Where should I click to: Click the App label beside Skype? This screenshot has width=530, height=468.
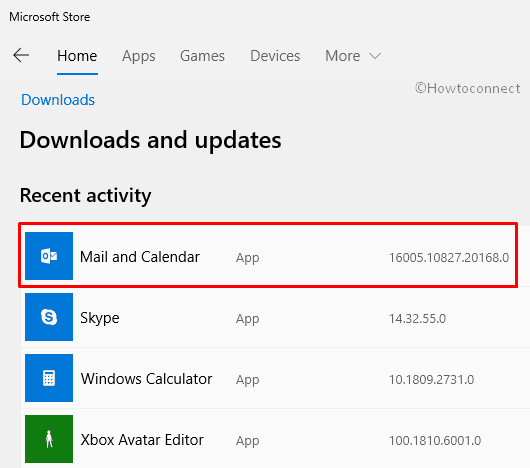248,319
